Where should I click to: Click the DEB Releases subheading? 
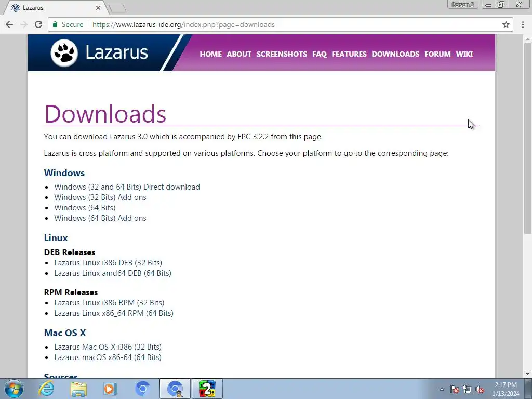(x=70, y=252)
